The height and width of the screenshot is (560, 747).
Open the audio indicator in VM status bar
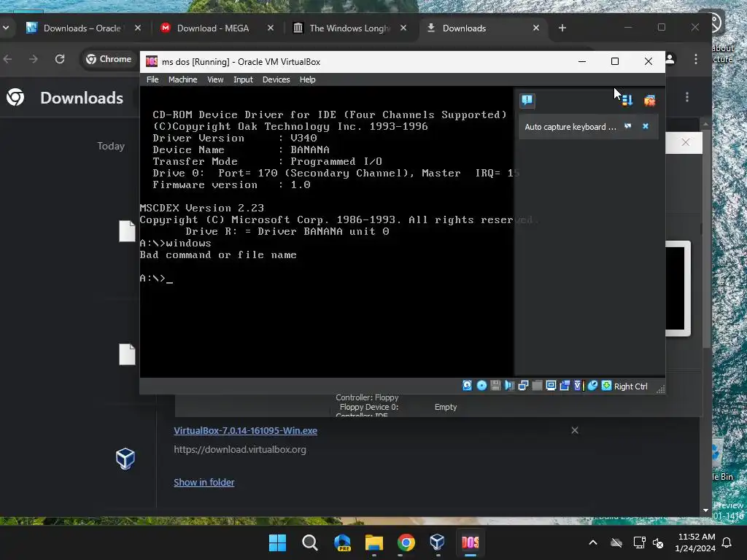point(509,386)
